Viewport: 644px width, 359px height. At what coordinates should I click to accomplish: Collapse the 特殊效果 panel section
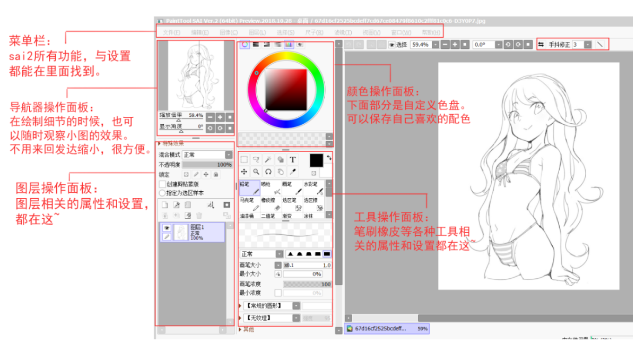click(x=160, y=143)
